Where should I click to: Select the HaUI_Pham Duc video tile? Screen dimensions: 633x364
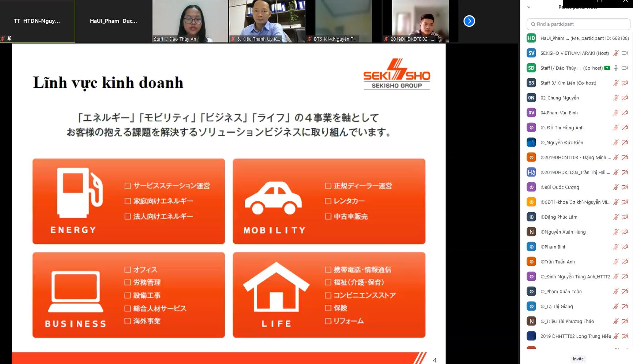click(x=113, y=21)
